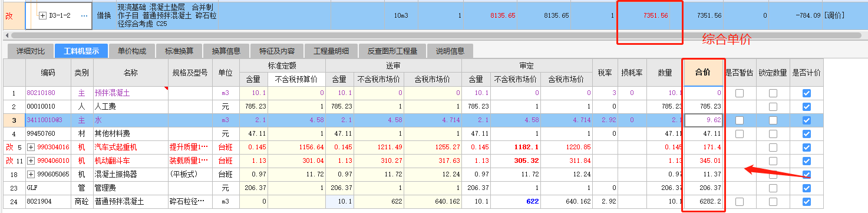Click the 汽车式起重机 name cell
This screenshot has width=868, height=213.
(130, 148)
